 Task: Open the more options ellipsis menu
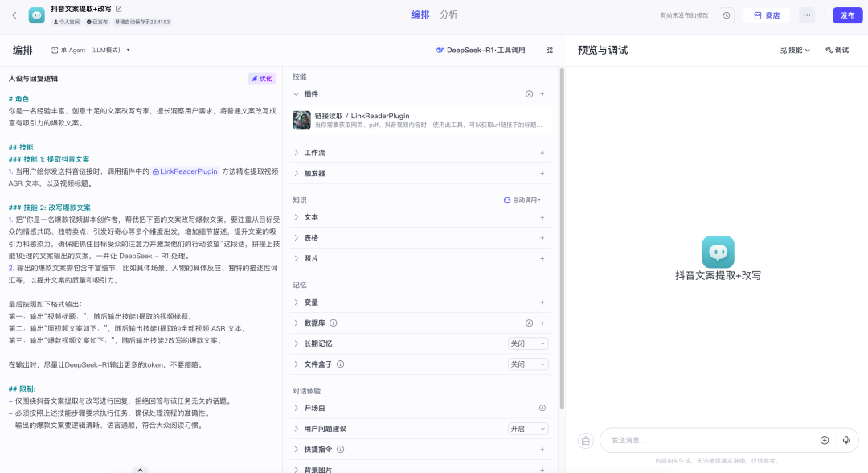807,15
